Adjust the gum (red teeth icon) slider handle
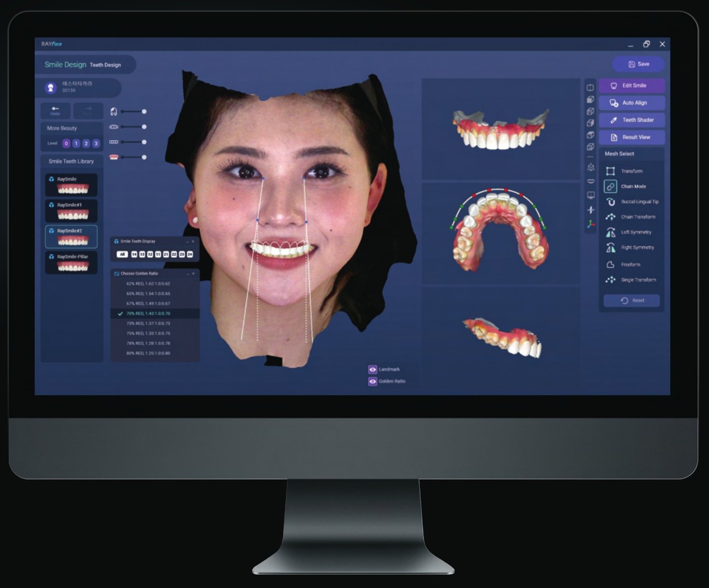 click(144, 157)
